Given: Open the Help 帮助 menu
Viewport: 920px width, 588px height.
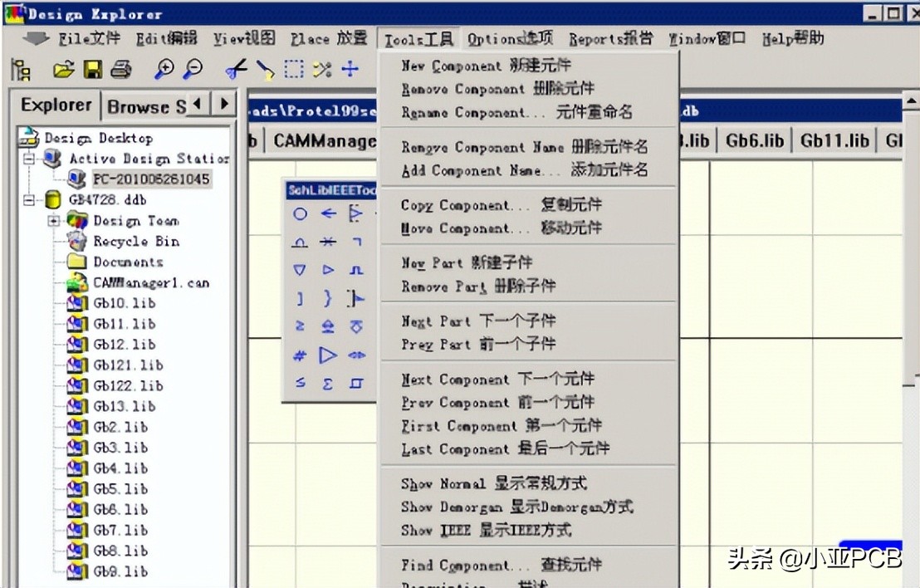Looking at the screenshot, I should tap(793, 39).
